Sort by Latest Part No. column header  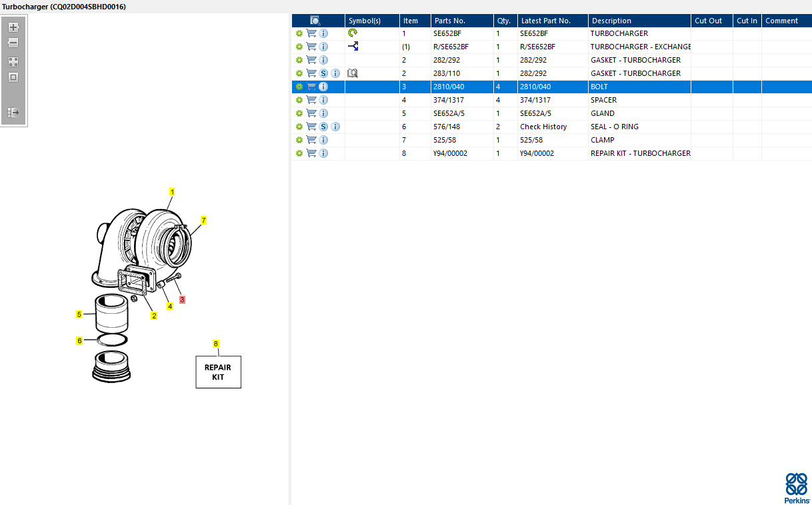553,21
